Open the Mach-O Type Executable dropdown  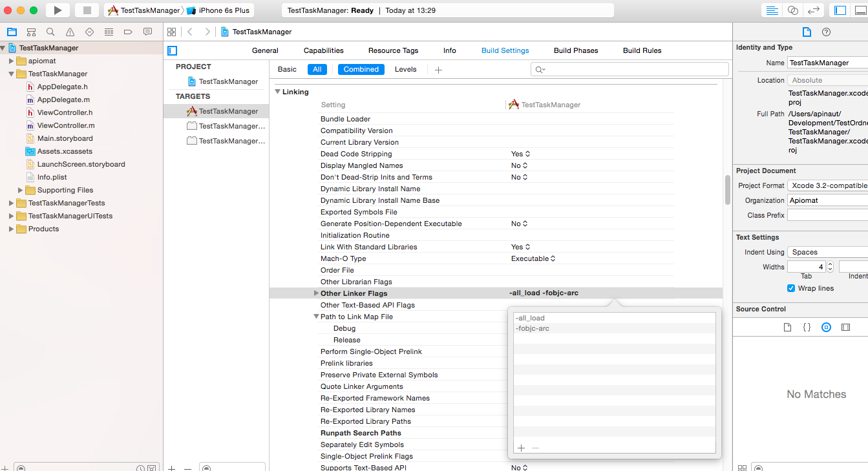(x=533, y=258)
